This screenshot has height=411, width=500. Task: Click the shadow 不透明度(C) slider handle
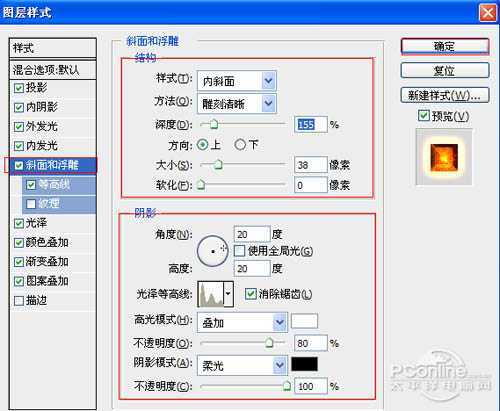(287, 386)
